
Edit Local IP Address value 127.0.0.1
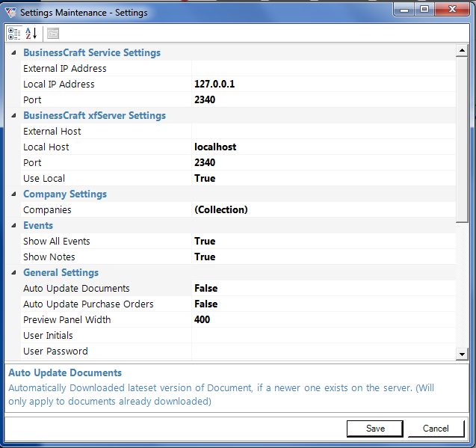click(x=324, y=85)
